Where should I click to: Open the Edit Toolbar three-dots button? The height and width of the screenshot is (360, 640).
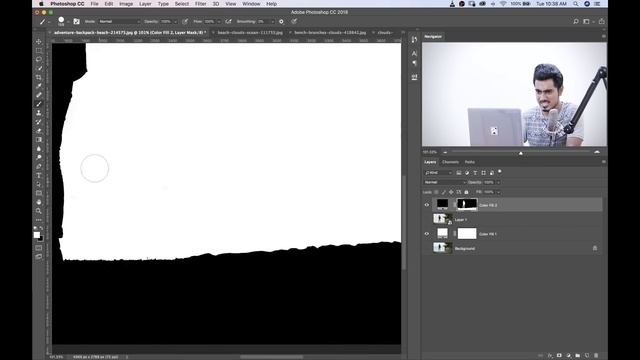tap(39, 220)
